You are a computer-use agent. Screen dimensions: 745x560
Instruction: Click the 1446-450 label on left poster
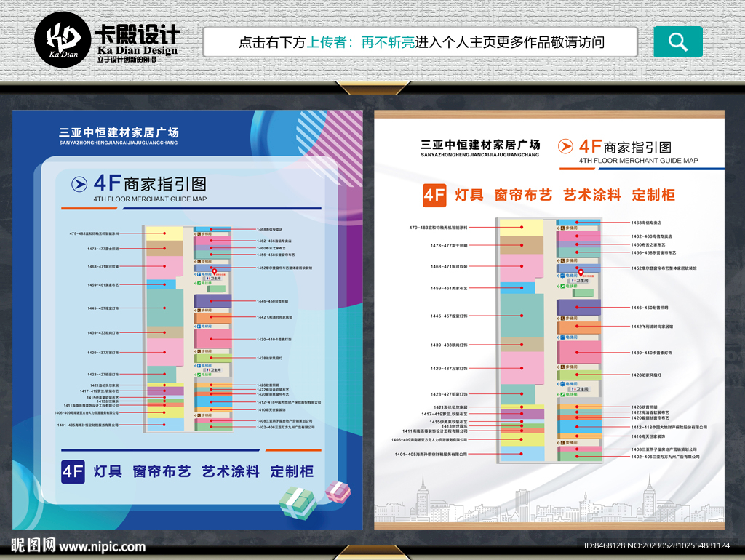272,301
